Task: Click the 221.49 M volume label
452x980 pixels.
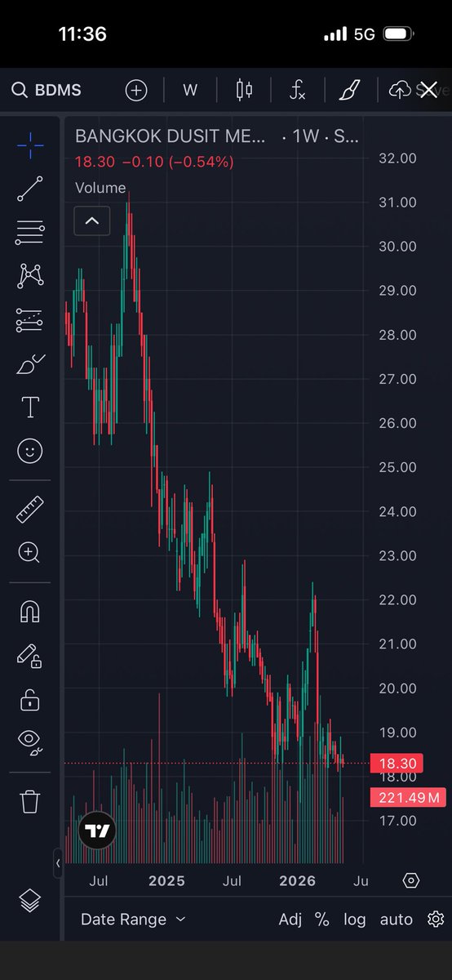Action: click(407, 797)
